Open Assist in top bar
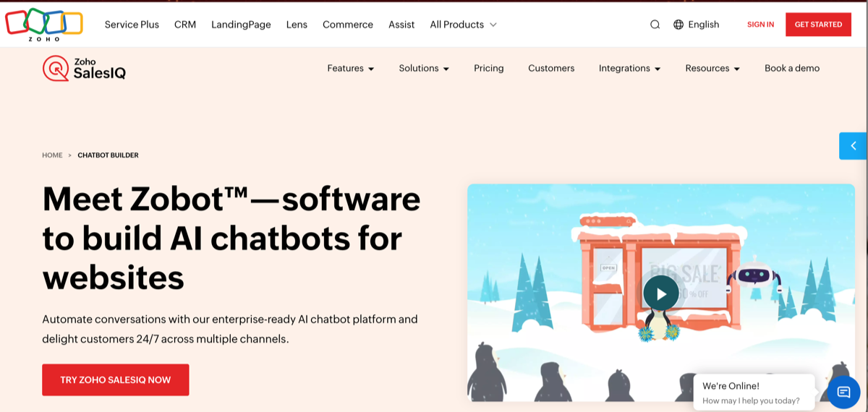 (x=401, y=25)
